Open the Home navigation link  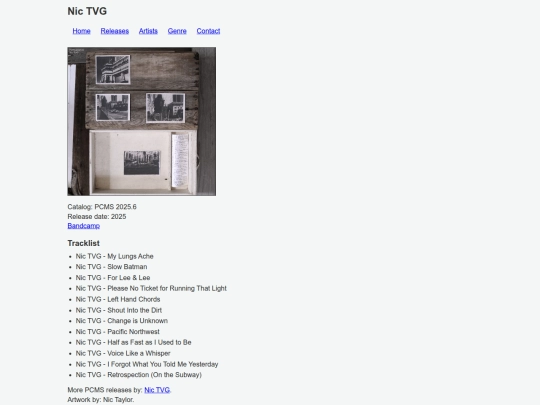[81, 31]
